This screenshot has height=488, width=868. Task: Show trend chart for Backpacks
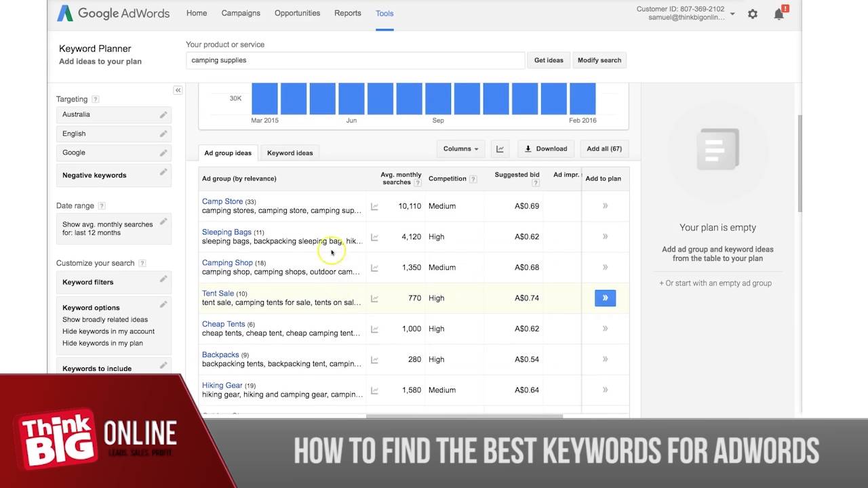[374, 359]
